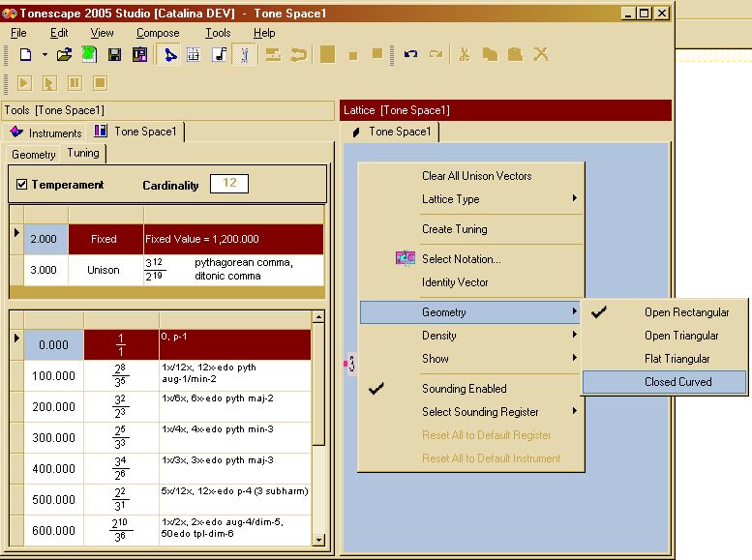Click the green document toolbar icon
Screen dimensions: 752x560
pos(89,55)
